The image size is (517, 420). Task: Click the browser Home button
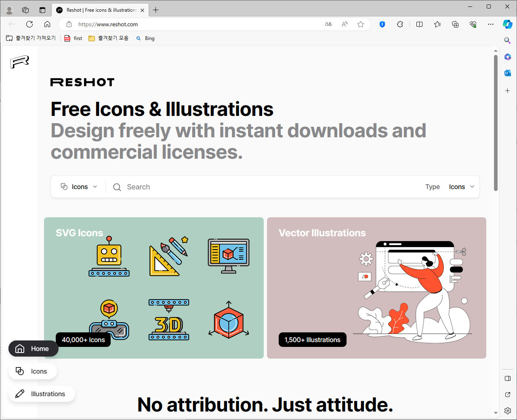point(47,24)
